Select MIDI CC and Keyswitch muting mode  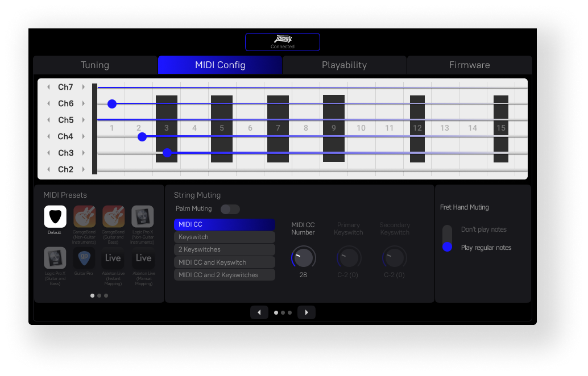(x=224, y=262)
